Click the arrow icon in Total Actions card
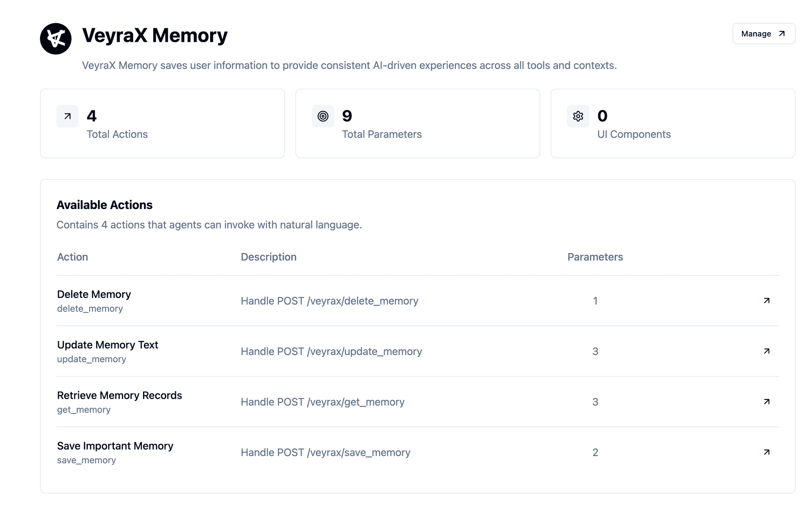Viewport: 812px width, 506px height. 68,116
